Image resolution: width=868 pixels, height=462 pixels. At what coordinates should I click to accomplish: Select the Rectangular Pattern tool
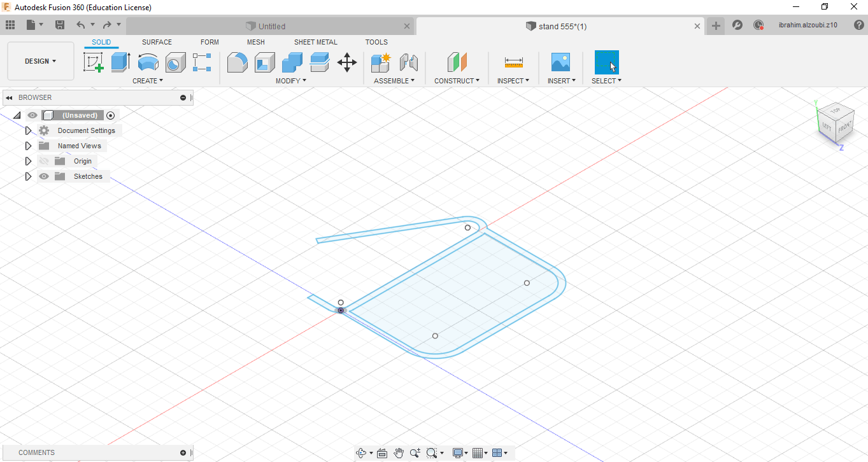point(202,62)
